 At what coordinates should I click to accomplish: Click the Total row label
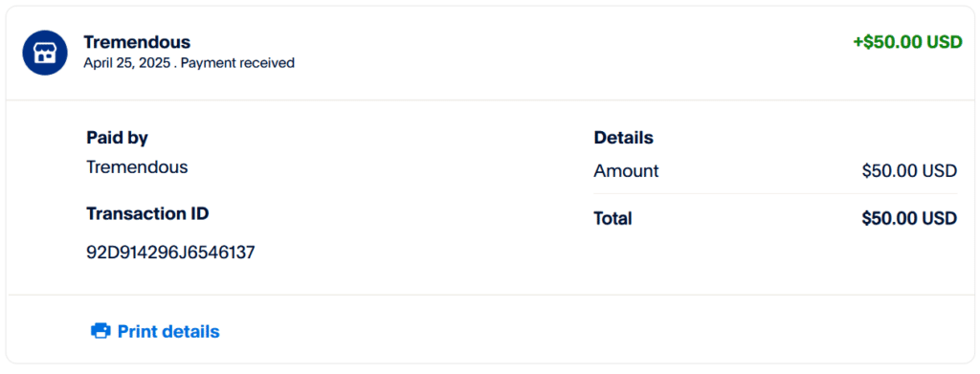612,218
